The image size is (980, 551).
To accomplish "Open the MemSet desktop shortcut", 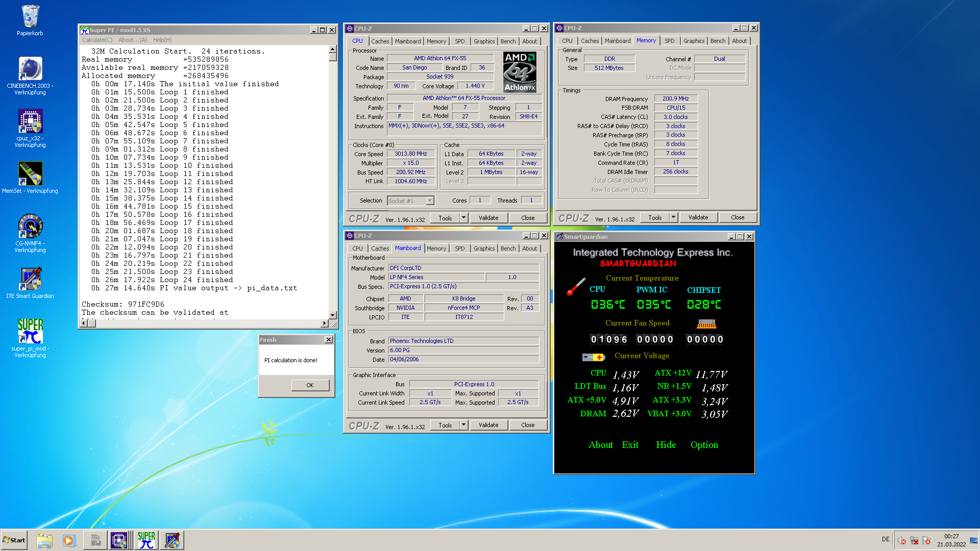I will (30, 178).
